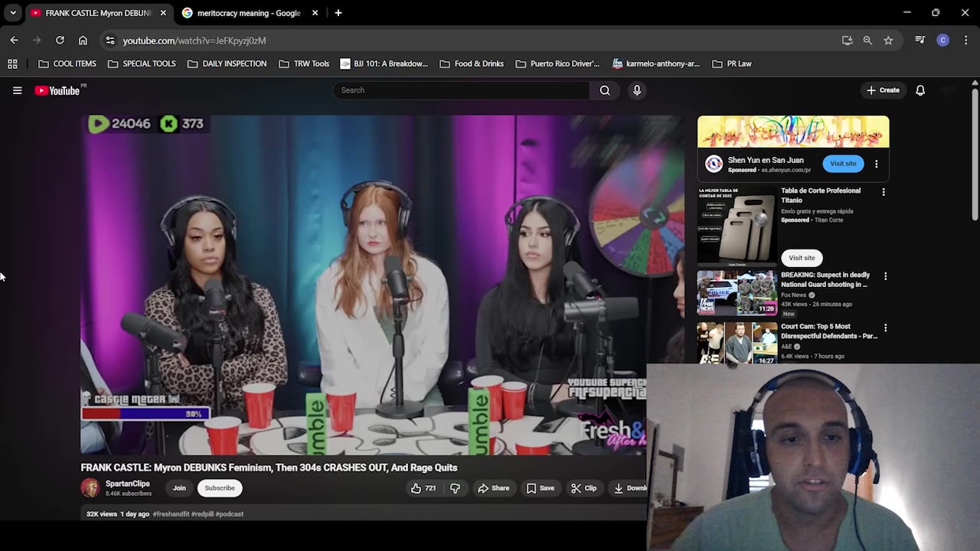View site information icon in address bar
This screenshot has height=551, width=980.
pos(109,41)
